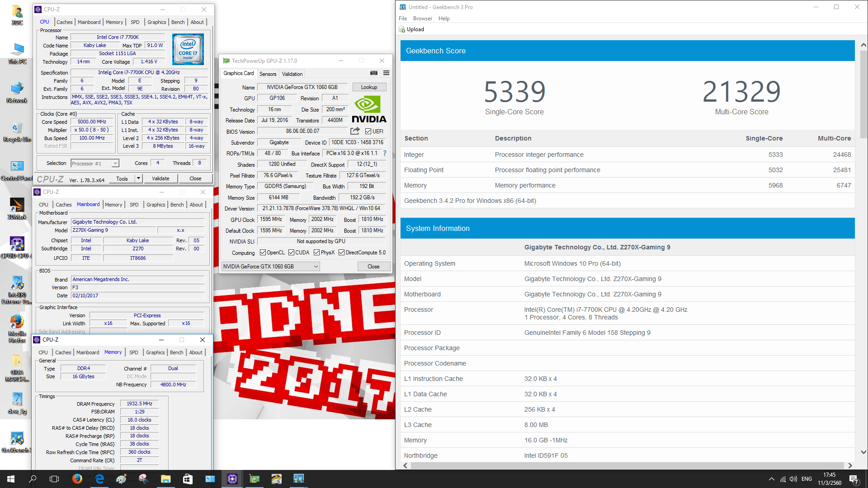This screenshot has width=868, height=488.
Task: Click the BIOS share/export icon in GPU-Z
Action: (x=355, y=131)
